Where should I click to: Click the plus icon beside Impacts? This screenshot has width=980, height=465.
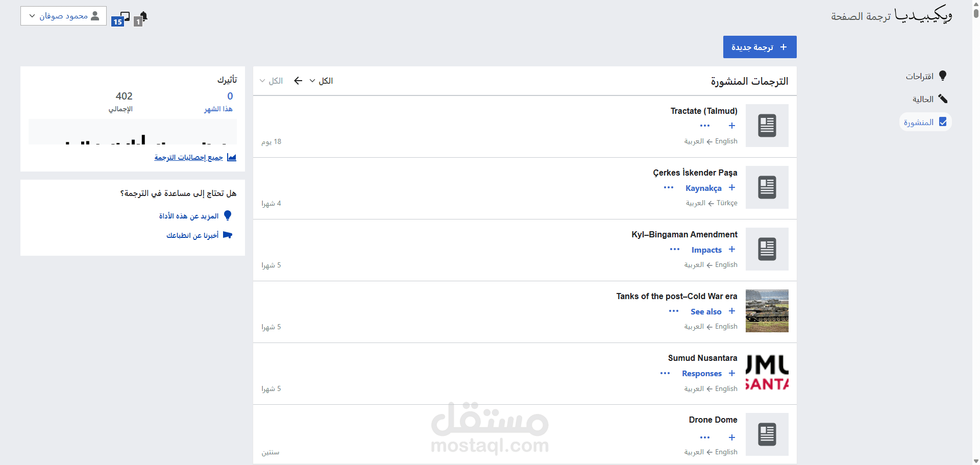click(x=732, y=249)
